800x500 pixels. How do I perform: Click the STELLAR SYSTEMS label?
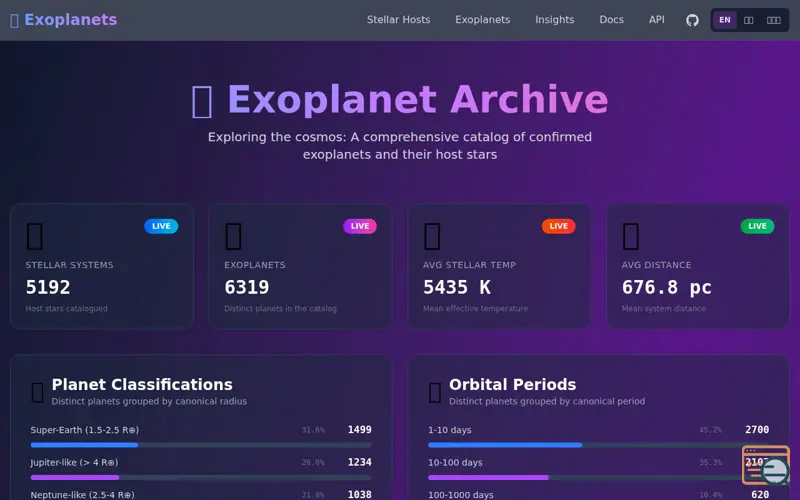[69, 265]
